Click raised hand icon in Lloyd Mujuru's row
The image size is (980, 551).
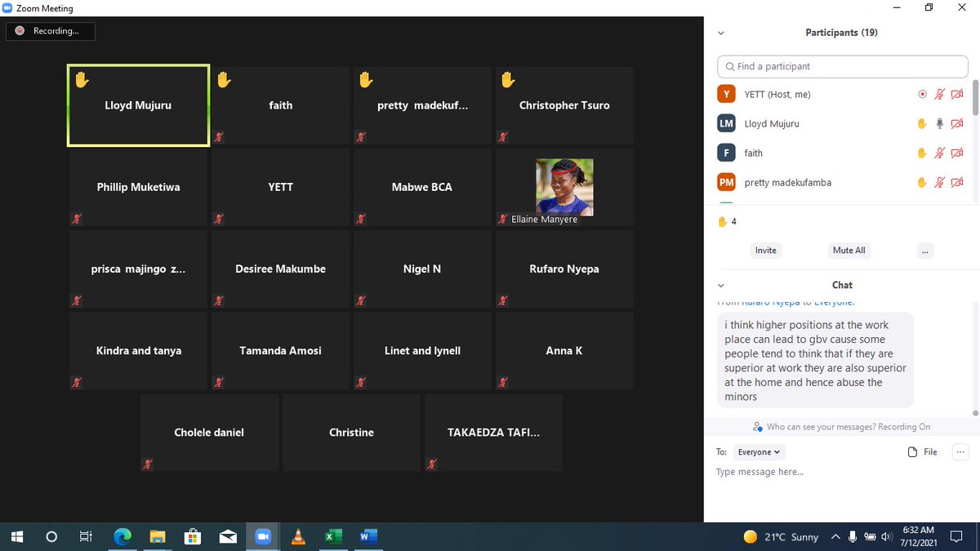tap(922, 123)
